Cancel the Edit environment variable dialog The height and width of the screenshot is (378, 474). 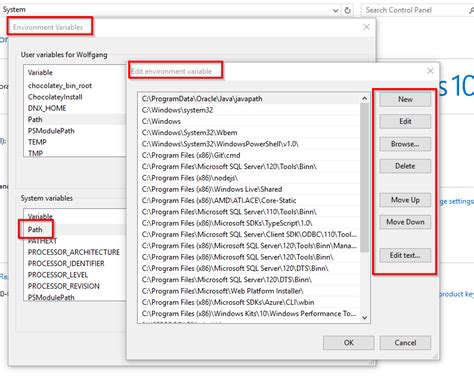pos(405,343)
